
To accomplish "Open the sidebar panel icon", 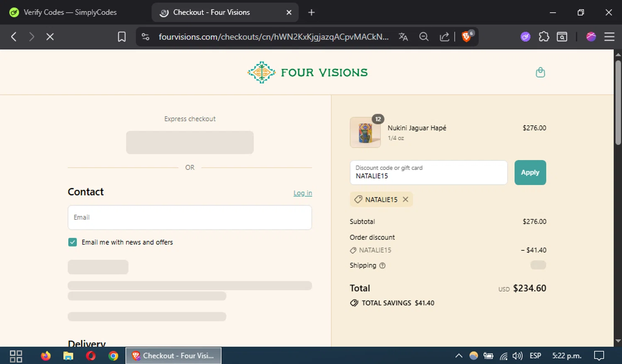I will (562, 37).
